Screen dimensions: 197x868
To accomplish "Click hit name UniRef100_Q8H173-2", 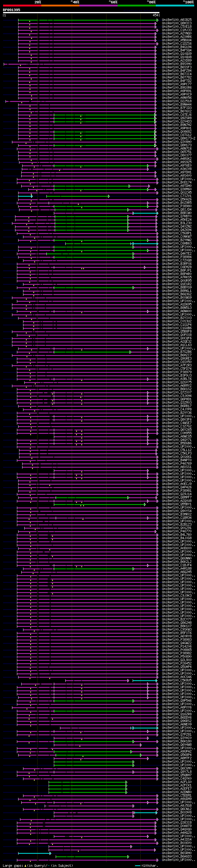I will [x=179, y=138].
